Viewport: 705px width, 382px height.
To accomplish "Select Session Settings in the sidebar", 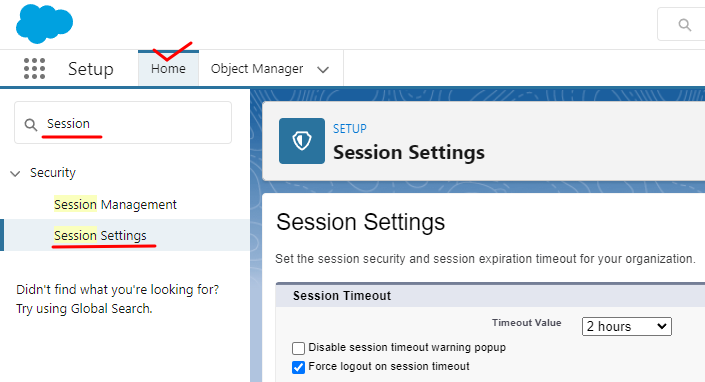I will pyautogui.click(x=100, y=235).
